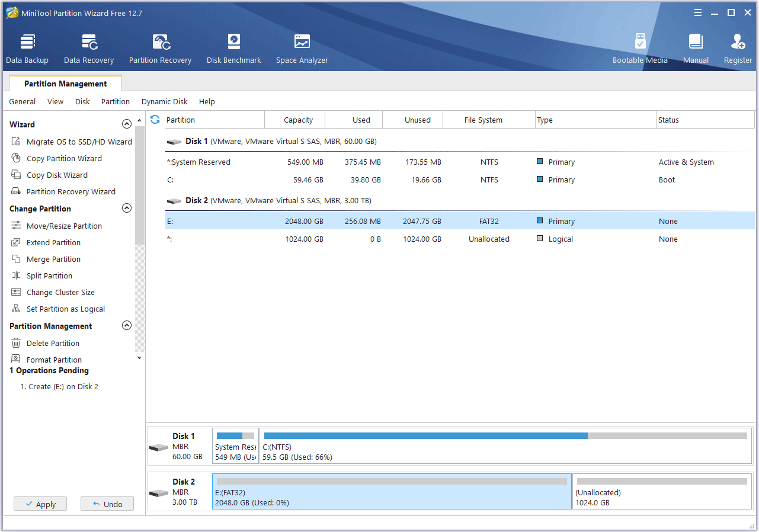Open the Space Analyzer tool
Screen dimensions: 759x532
click(302, 49)
